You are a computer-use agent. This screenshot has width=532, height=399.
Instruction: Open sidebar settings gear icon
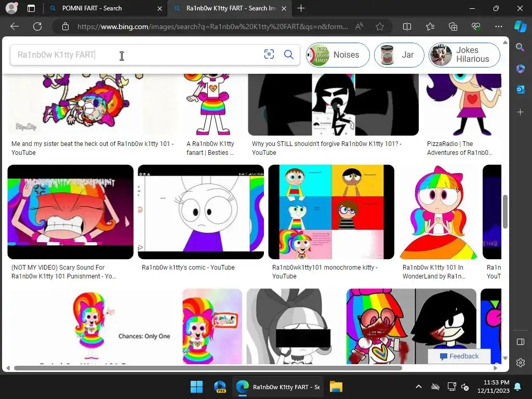[520, 363]
